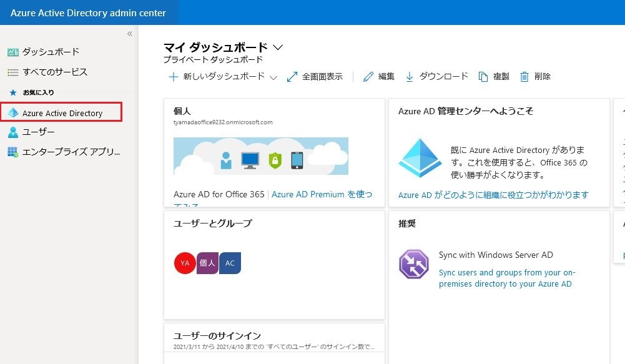This screenshot has width=625, height=364.
Task: Open Azure Active Directory in the sidebar
Action: coord(61,112)
